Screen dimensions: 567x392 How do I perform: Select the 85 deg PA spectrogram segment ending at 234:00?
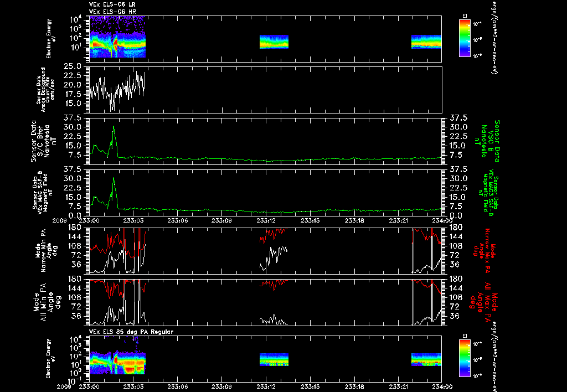pos(426,360)
